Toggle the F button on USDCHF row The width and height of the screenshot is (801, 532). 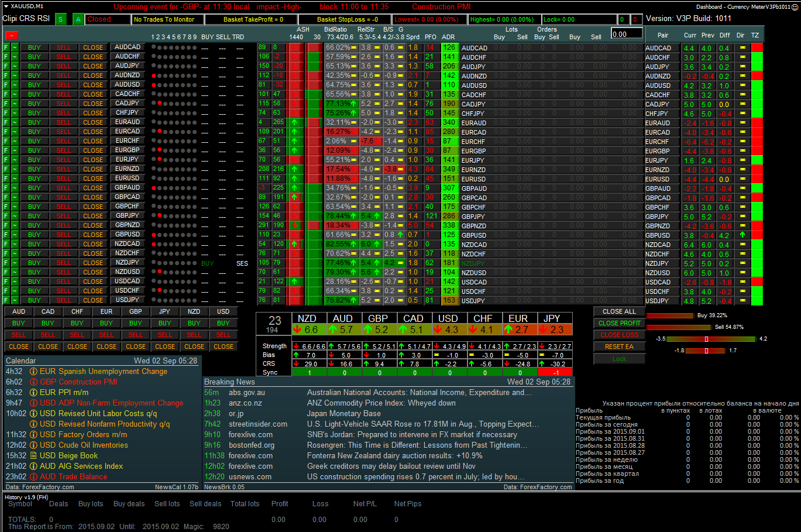point(6,291)
